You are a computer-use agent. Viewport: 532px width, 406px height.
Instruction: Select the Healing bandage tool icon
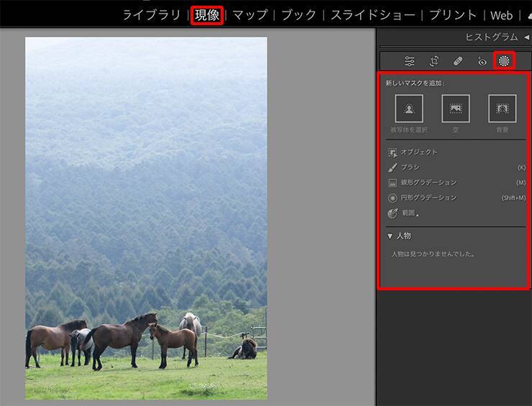point(458,61)
